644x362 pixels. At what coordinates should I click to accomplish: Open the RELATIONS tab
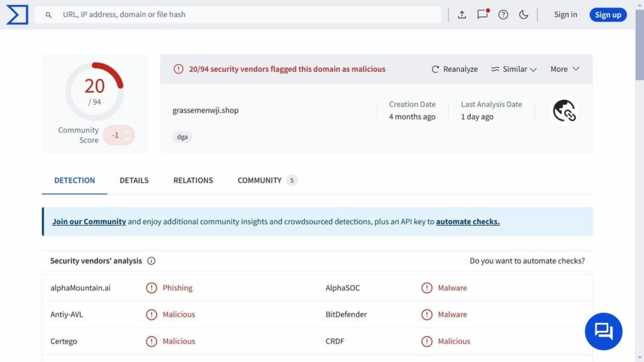(193, 180)
